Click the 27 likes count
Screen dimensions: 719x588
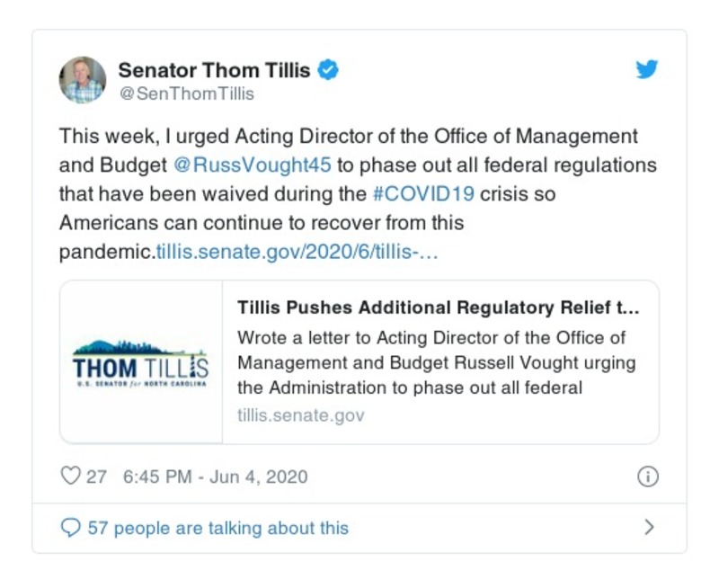coord(96,477)
